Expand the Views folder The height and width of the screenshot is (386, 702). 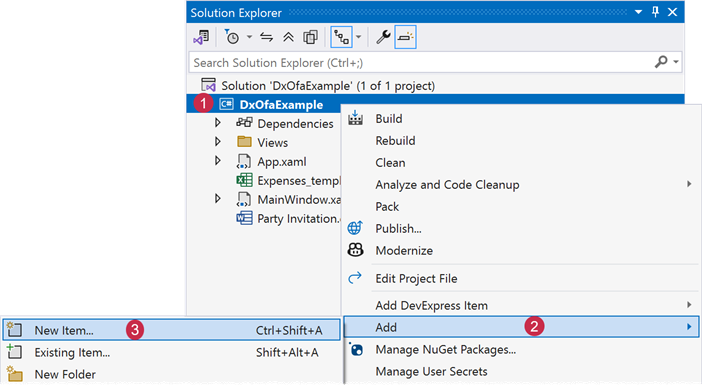[x=218, y=142]
